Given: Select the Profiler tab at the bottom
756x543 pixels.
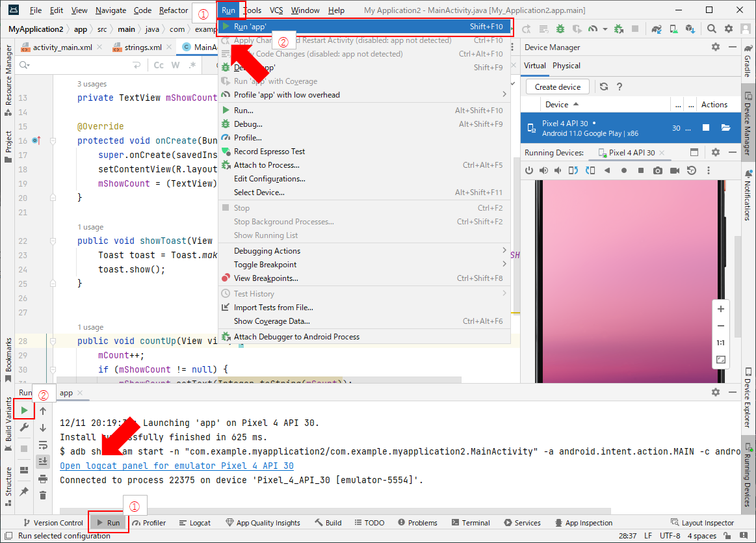Looking at the screenshot, I should pyautogui.click(x=150, y=522).
